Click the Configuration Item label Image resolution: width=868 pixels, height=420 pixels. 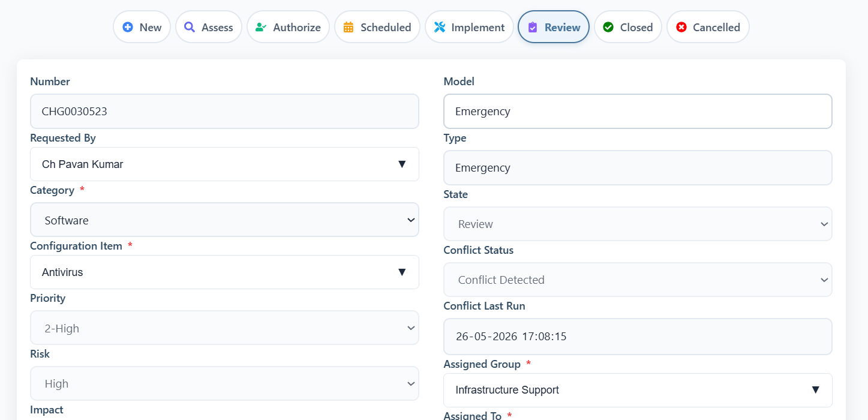tap(76, 246)
